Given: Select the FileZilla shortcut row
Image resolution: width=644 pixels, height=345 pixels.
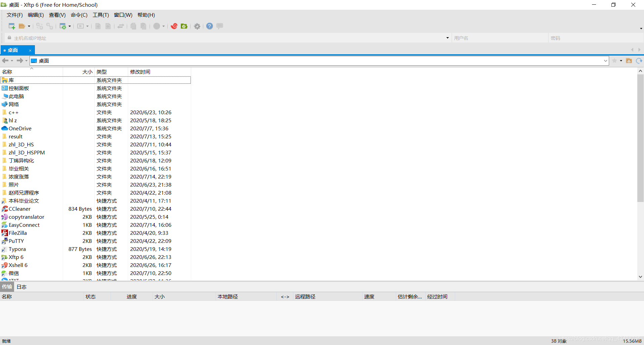Looking at the screenshot, I should click(96, 233).
